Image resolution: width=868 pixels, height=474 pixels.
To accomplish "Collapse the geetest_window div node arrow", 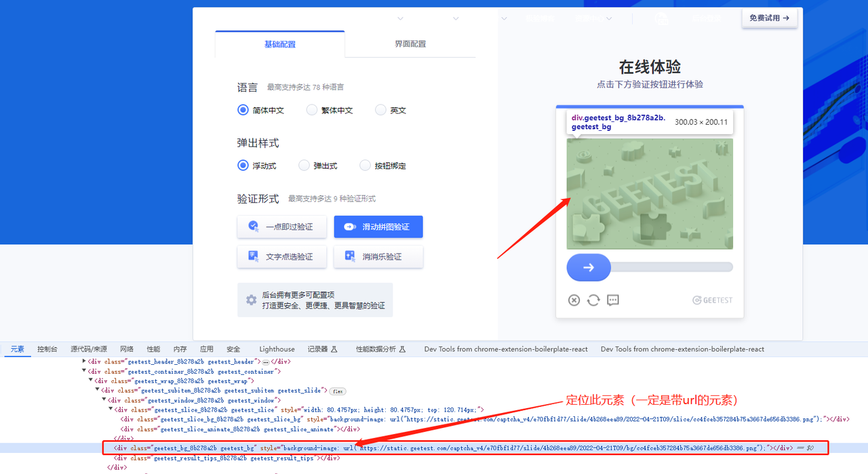I will point(104,400).
